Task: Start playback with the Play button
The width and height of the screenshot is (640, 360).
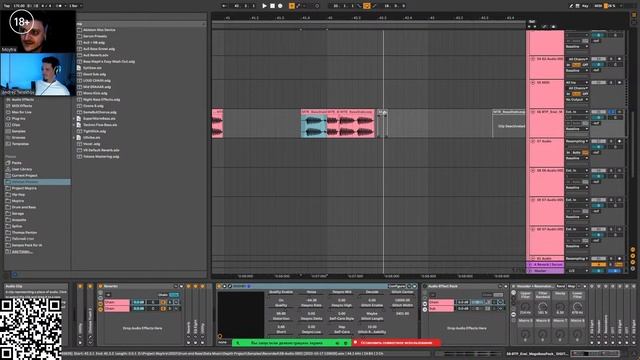Action: tap(264, 6)
